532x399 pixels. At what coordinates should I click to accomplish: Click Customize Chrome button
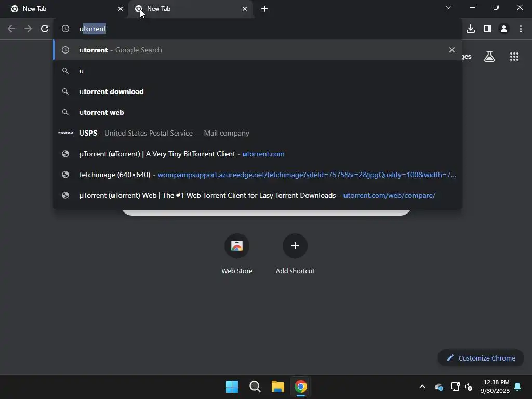click(x=481, y=358)
